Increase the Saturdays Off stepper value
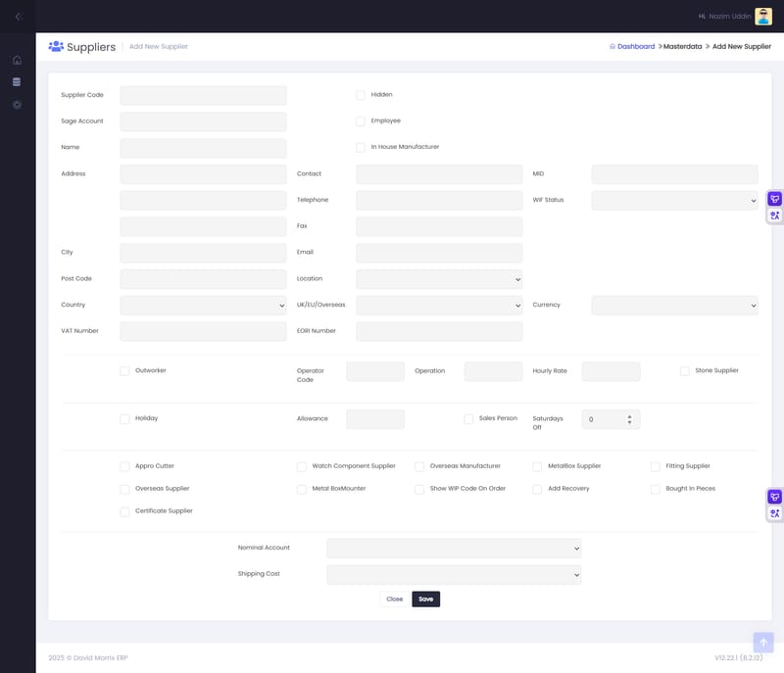This screenshot has height=673, width=784. pyautogui.click(x=629, y=416)
